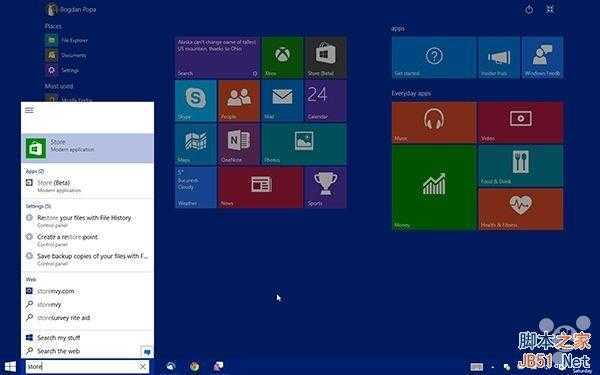The height and width of the screenshot is (375, 600).
Task: Click the expand Start menu icon
Action: click(550, 10)
